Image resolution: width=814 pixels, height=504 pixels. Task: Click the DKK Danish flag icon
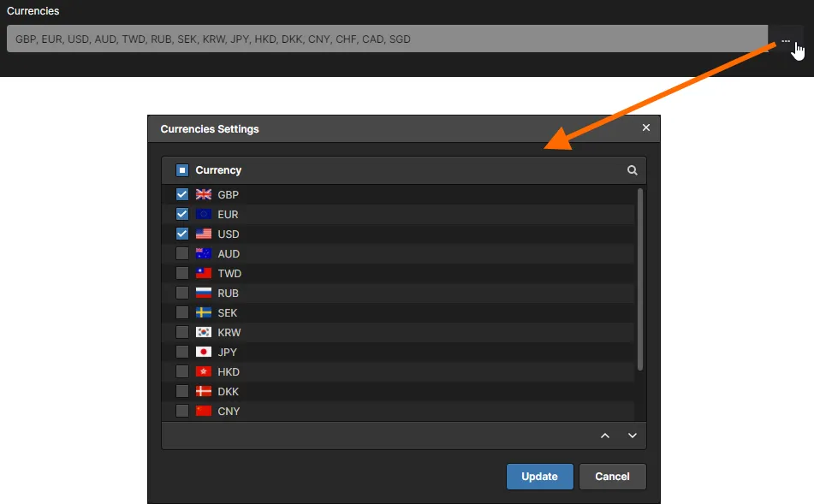pos(204,392)
